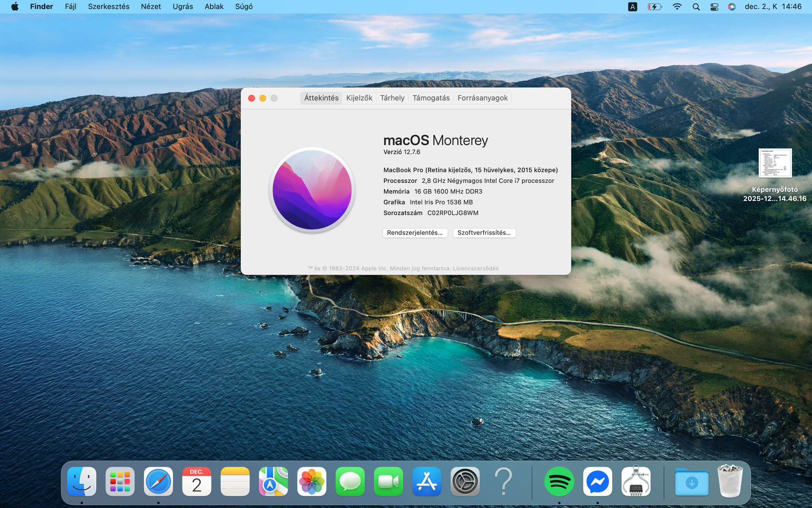This screenshot has height=508, width=812.
Task: Open the Downloads folder in Dock
Action: (692, 481)
